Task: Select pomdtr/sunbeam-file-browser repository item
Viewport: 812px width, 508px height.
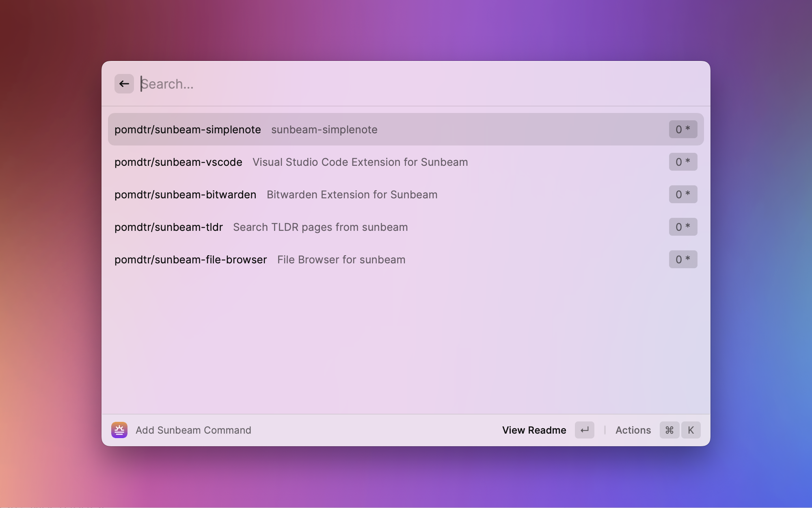Action: click(x=406, y=259)
